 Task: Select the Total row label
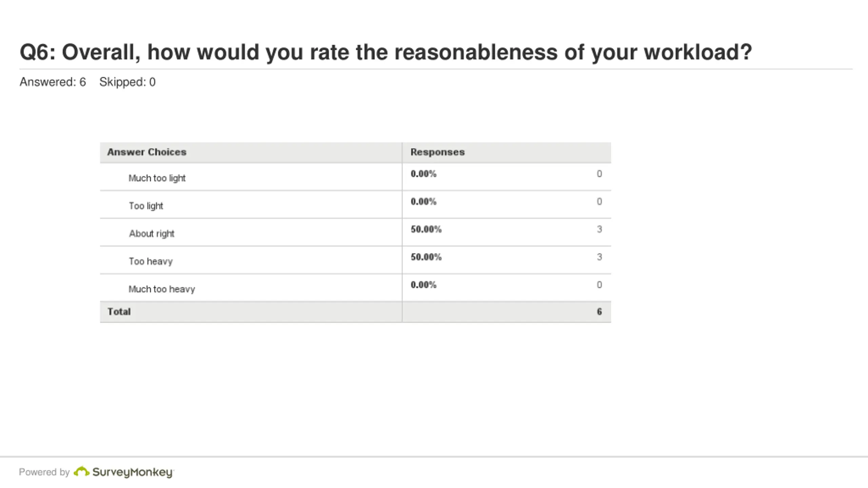[119, 312]
